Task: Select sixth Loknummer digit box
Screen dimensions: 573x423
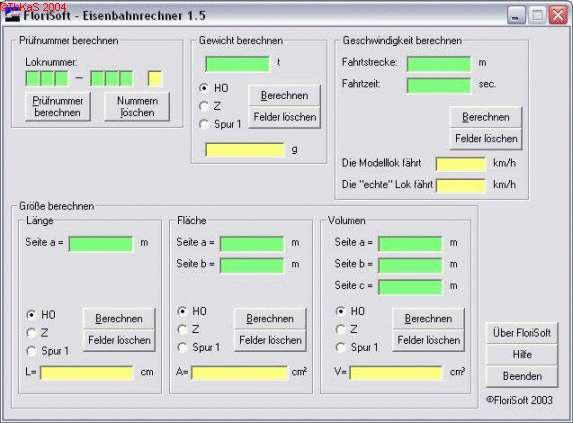Action: tap(126, 79)
